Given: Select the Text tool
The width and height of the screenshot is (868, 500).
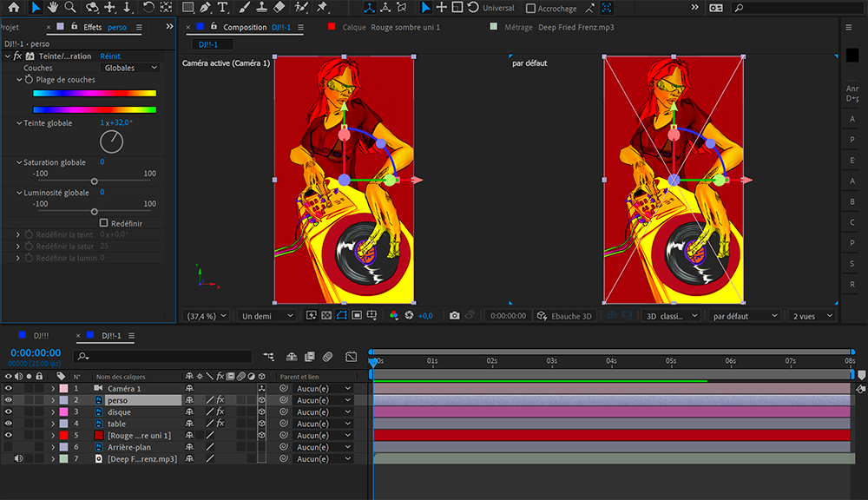Looking at the screenshot, I should (x=222, y=7).
